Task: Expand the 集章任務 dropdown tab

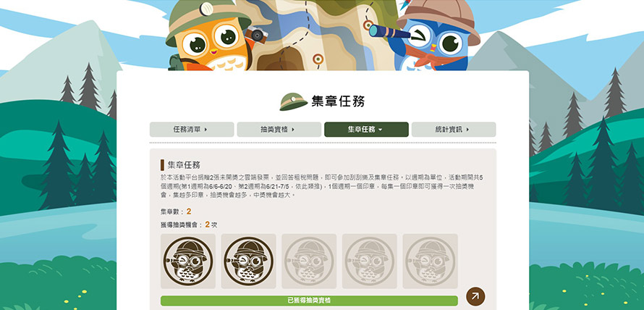Action: 366,130
